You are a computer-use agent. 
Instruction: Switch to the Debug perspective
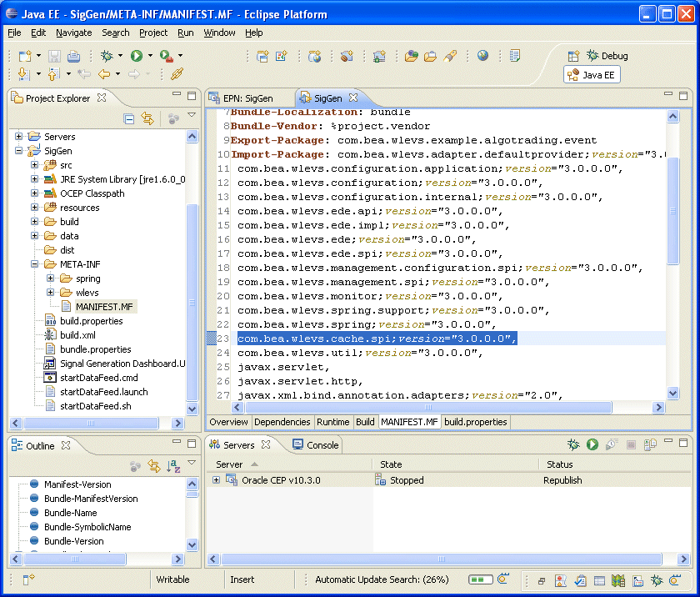pyautogui.click(x=607, y=56)
